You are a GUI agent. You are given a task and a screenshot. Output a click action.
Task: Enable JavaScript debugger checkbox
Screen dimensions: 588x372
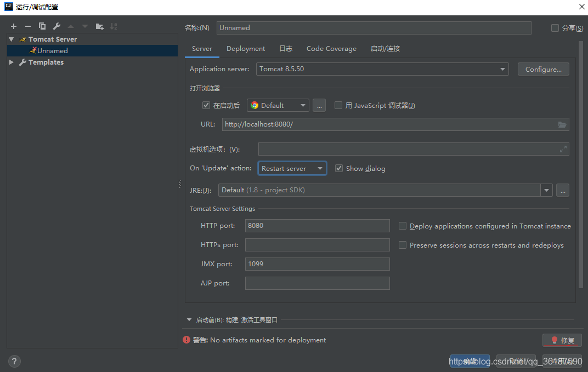[x=338, y=105]
